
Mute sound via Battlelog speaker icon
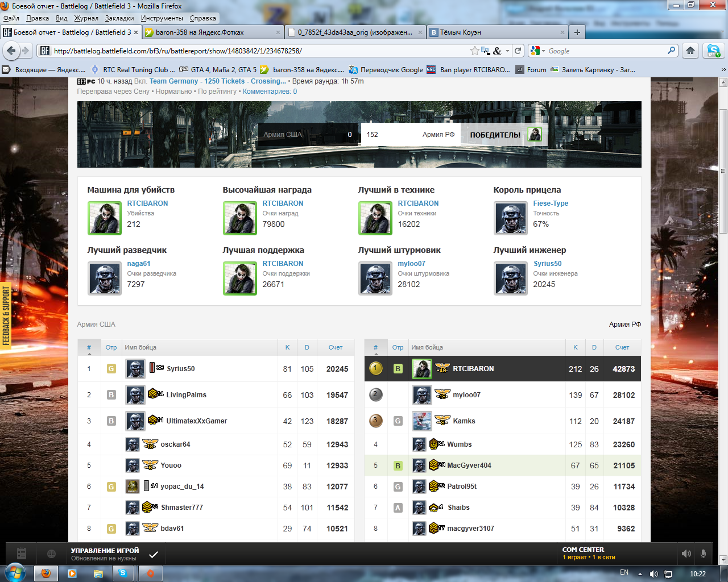pyautogui.click(x=686, y=554)
